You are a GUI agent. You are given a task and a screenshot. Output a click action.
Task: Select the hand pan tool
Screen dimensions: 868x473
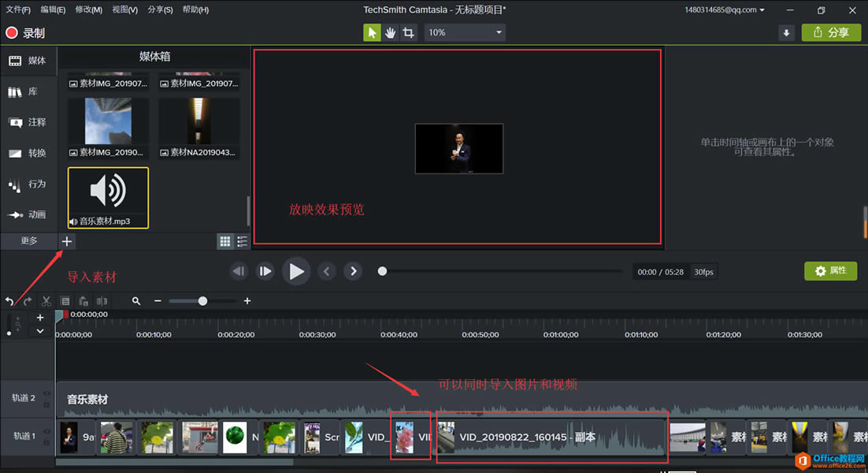pyautogui.click(x=390, y=32)
